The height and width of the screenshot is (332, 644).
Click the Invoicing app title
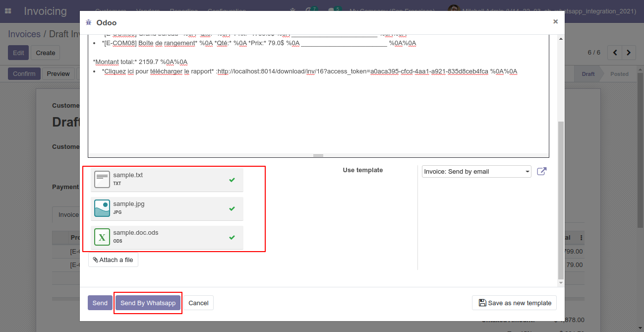45,11
